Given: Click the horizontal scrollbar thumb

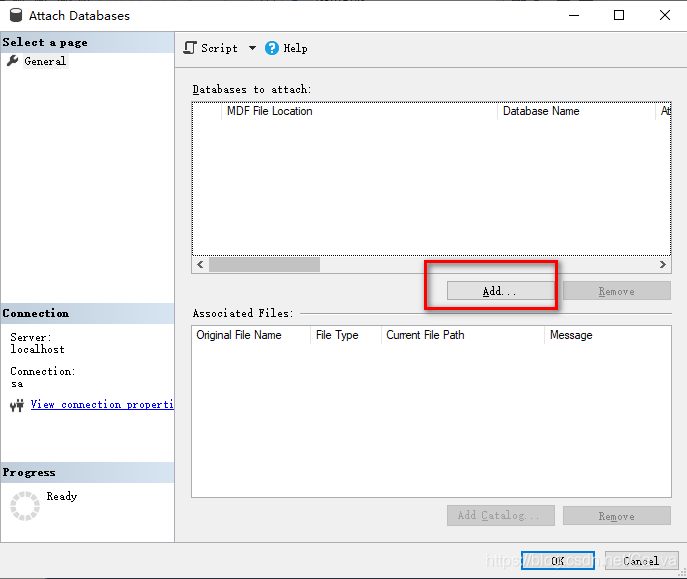Looking at the screenshot, I should coord(264,265).
